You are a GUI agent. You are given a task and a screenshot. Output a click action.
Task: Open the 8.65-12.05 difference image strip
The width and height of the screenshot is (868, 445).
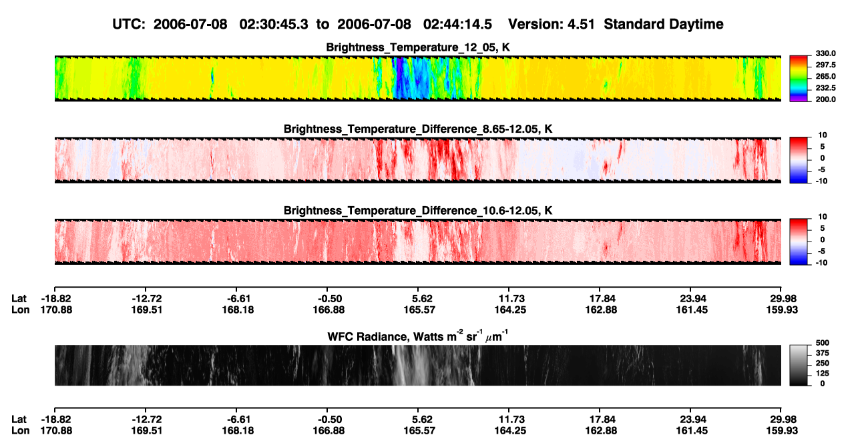[417, 160]
